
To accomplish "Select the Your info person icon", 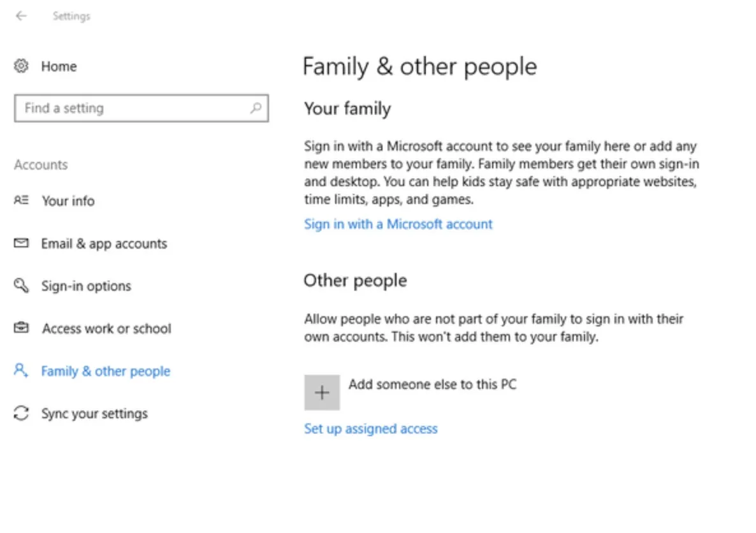I will (x=21, y=201).
